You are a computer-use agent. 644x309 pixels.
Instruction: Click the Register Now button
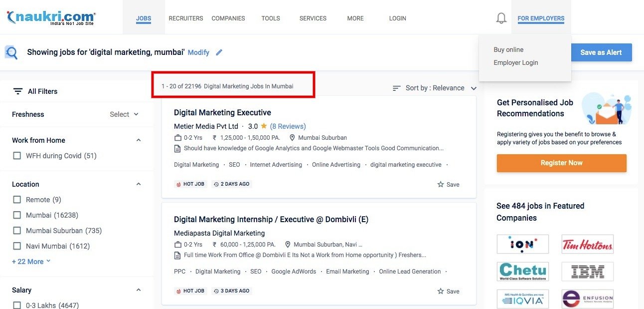pyautogui.click(x=562, y=163)
